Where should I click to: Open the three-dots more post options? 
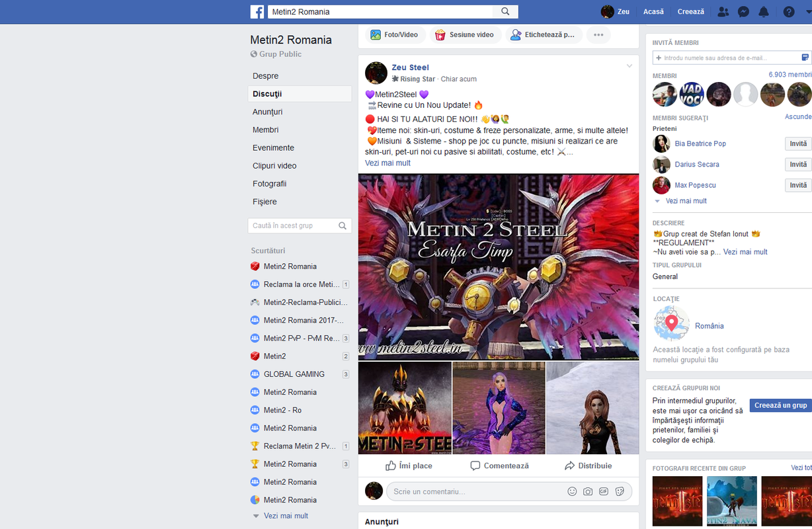click(598, 35)
